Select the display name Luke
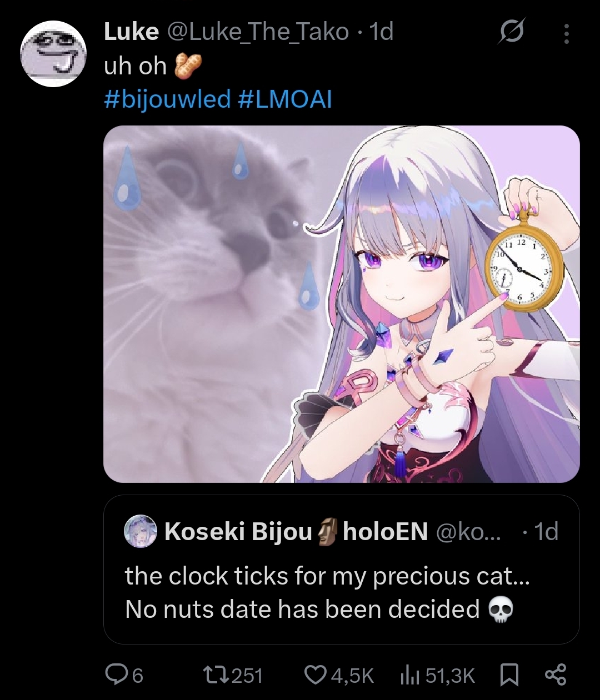 click(x=131, y=32)
